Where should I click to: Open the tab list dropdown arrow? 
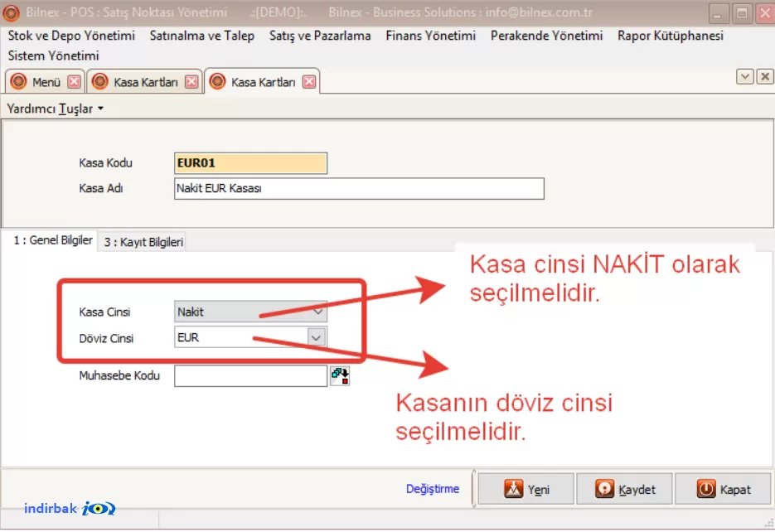pyautogui.click(x=745, y=76)
